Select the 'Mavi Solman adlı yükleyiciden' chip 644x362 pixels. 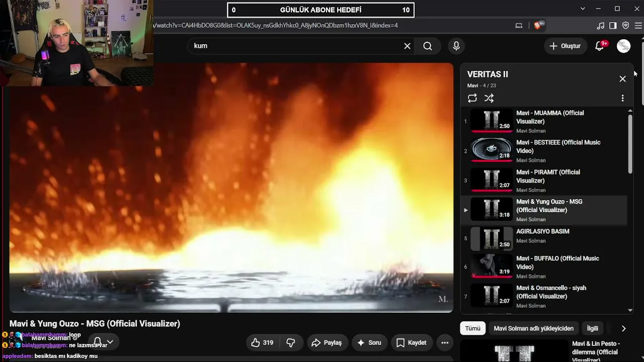tap(534, 328)
